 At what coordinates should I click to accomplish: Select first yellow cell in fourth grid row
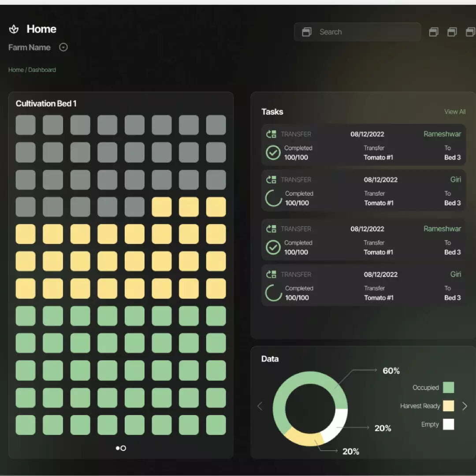click(161, 207)
